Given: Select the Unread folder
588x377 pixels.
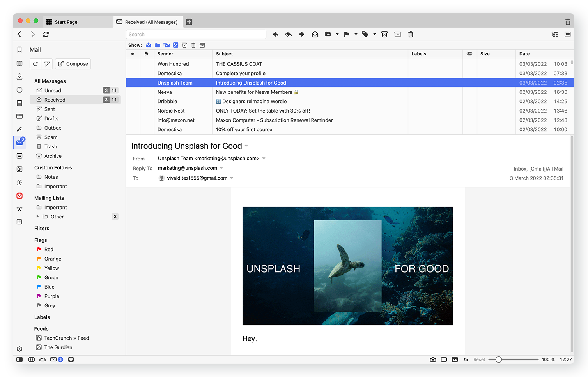Looking at the screenshot, I should pos(75,90).
